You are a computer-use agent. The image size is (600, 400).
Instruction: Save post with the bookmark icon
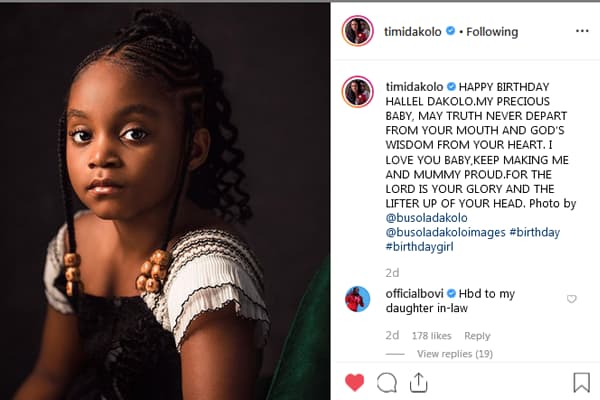581,382
